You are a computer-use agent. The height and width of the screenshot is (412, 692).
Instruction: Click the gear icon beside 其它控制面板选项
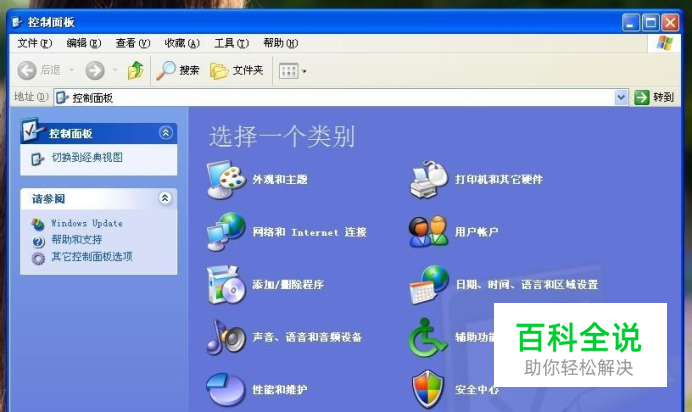click(38, 258)
